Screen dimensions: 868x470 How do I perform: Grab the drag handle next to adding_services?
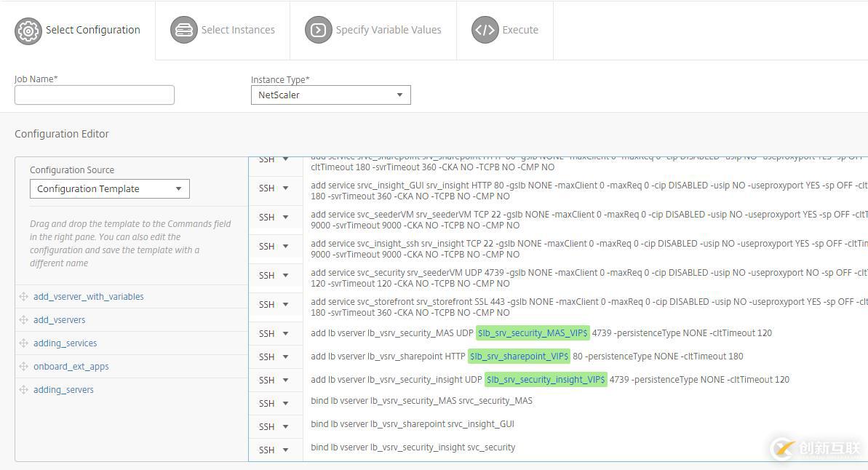pyautogui.click(x=24, y=343)
